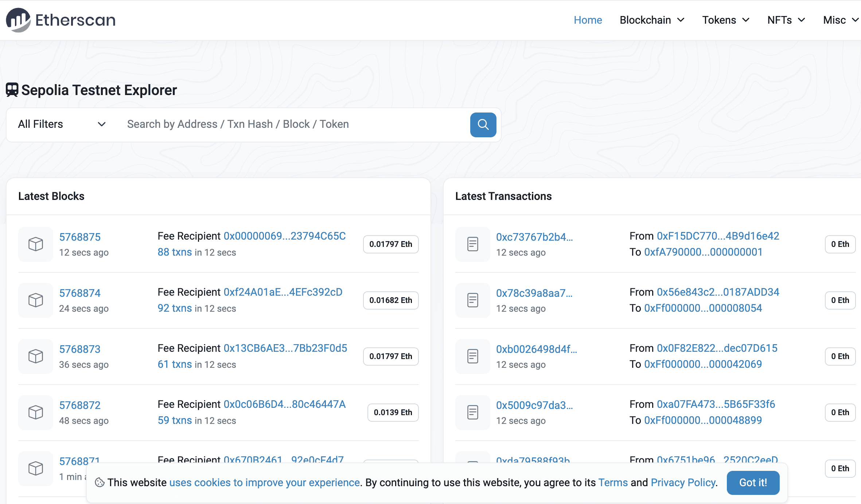Click the block cube icon for 5768875
This screenshot has height=504, width=861.
point(36,244)
